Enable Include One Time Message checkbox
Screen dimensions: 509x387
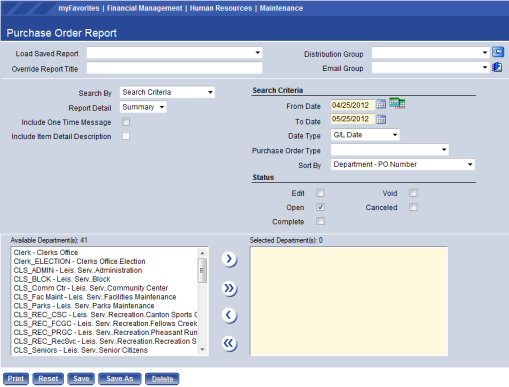tap(126, 122)
